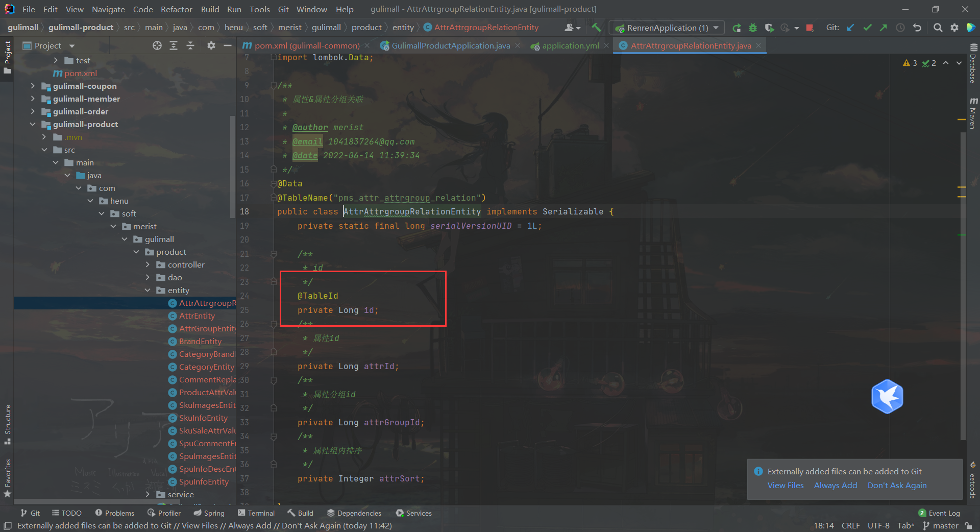The width and height of the screenshot is (980, 532).
Task: Close AttrAttrgroupRelationEntity.java tab
Action: 758,45
